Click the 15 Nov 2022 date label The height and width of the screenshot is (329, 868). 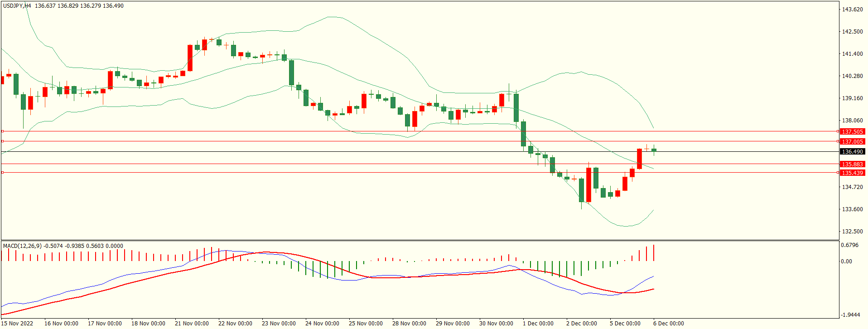[18, 324]
